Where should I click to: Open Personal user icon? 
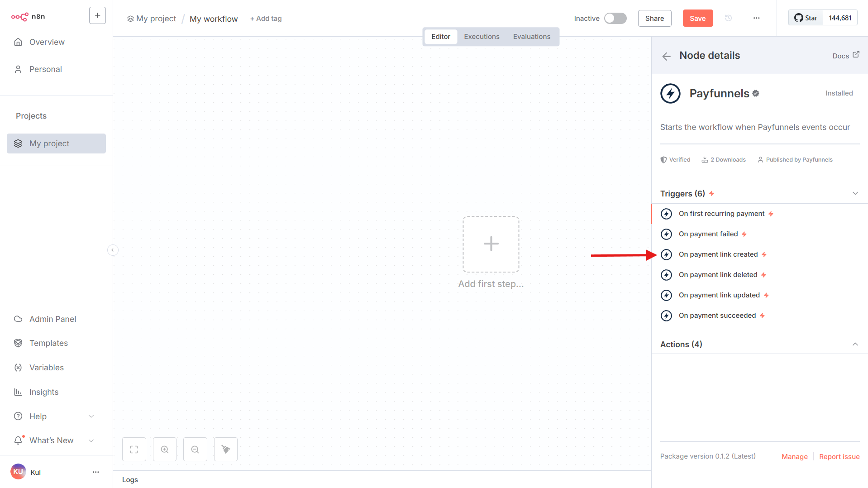click(x=18, y=69)
